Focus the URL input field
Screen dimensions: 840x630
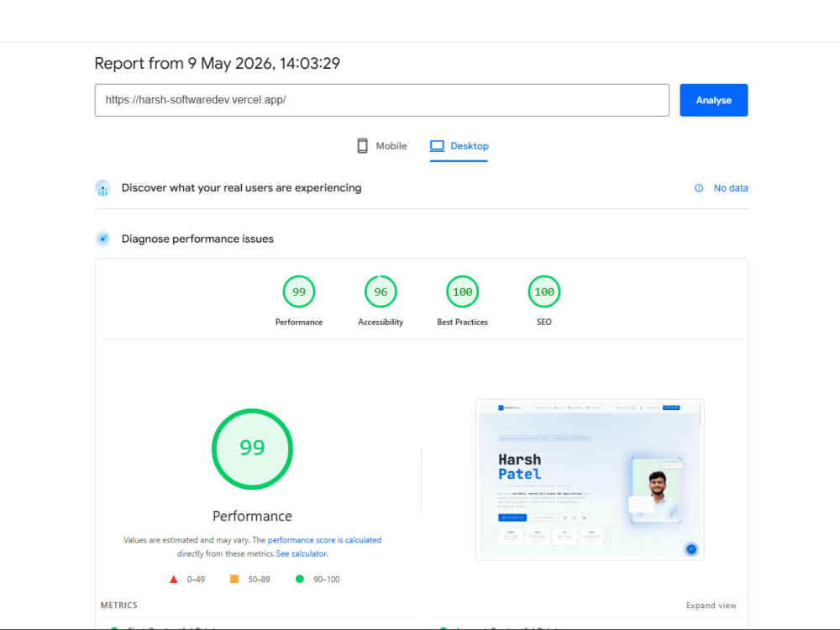point(382,100)
